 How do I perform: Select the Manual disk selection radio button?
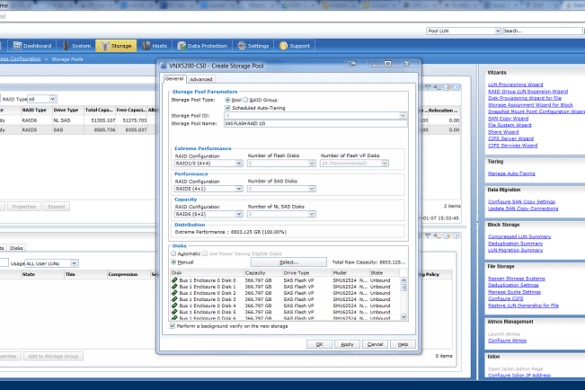(173, 262)
